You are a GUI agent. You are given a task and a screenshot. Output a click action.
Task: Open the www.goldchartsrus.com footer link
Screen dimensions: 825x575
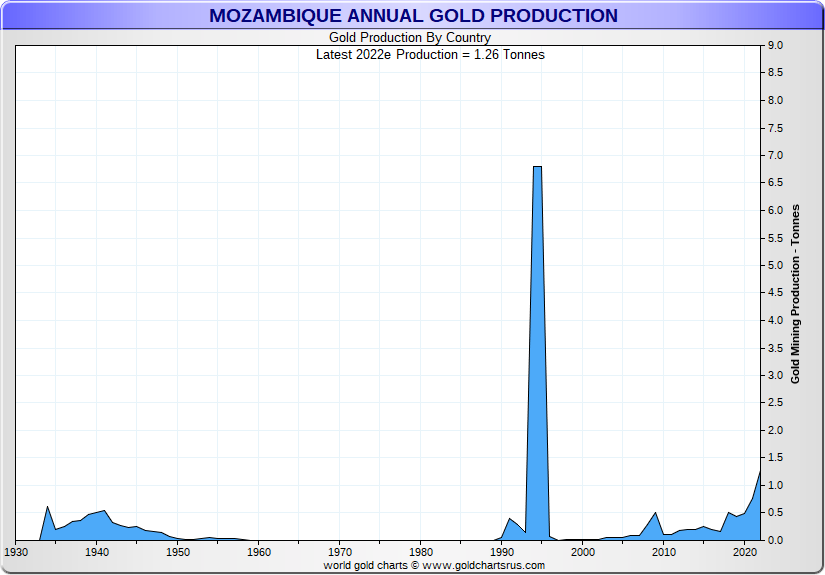coord(483,565)
